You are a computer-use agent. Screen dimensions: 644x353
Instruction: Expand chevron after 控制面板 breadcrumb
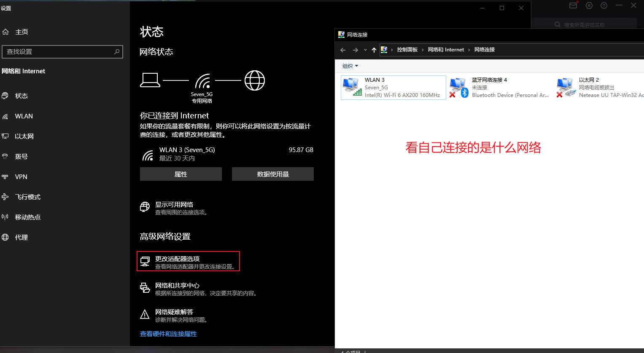423,50
